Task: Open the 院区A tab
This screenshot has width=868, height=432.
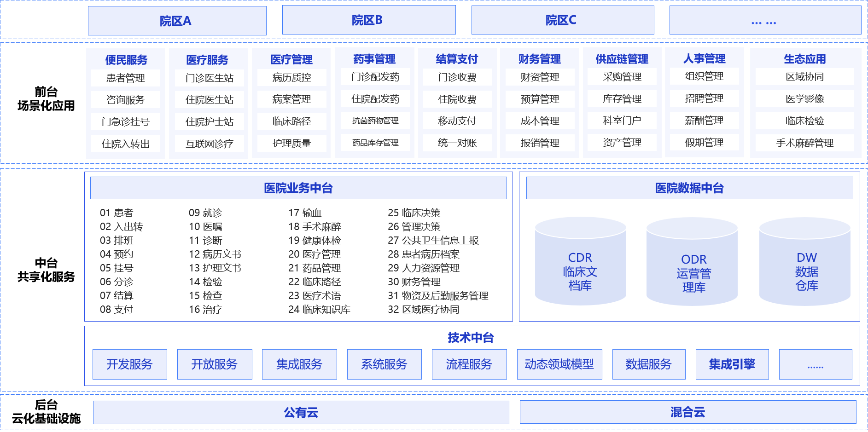Action: pyautogui.click(x=177, y=21)
